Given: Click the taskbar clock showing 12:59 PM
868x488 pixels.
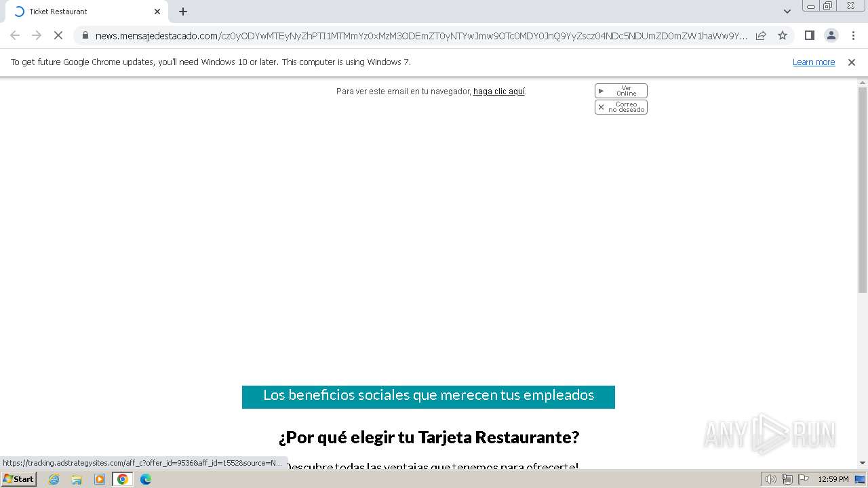Looking at the screenshot, I should click(x=833, y=479).
